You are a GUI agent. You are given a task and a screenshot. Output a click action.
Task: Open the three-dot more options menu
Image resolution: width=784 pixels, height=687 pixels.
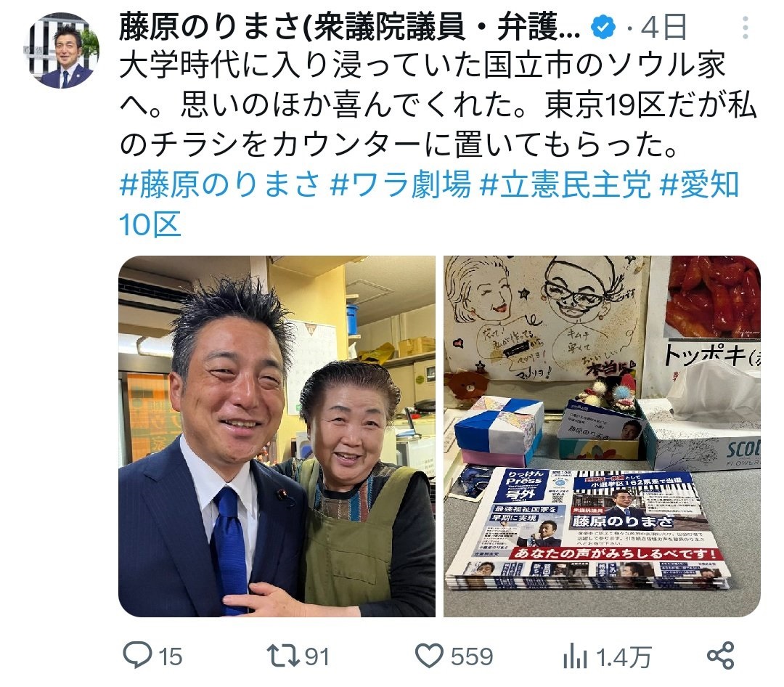click(745, 28)
